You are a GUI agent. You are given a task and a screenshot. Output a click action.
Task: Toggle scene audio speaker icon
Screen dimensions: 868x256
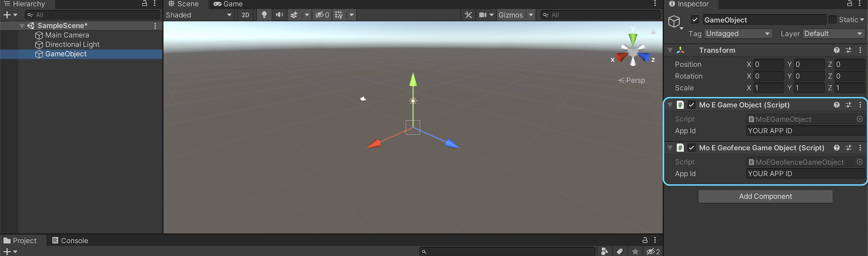(279, 15)
